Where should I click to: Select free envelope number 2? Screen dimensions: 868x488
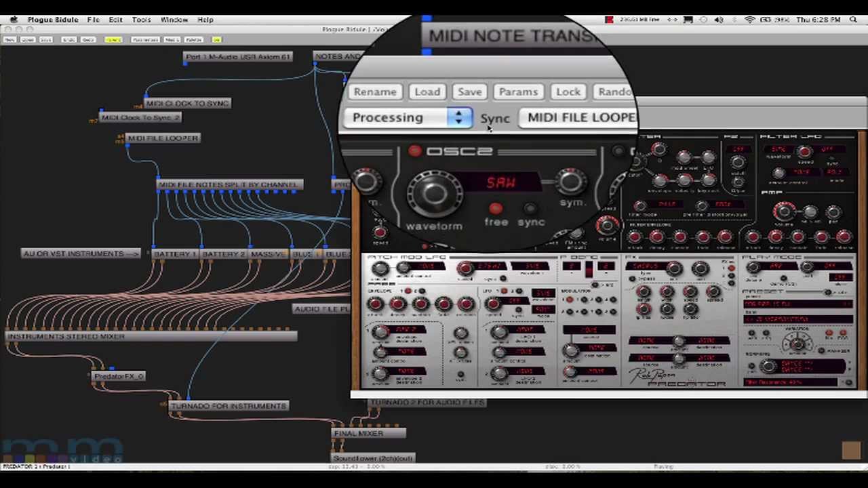pyautogui.click(x=422, y=291)
